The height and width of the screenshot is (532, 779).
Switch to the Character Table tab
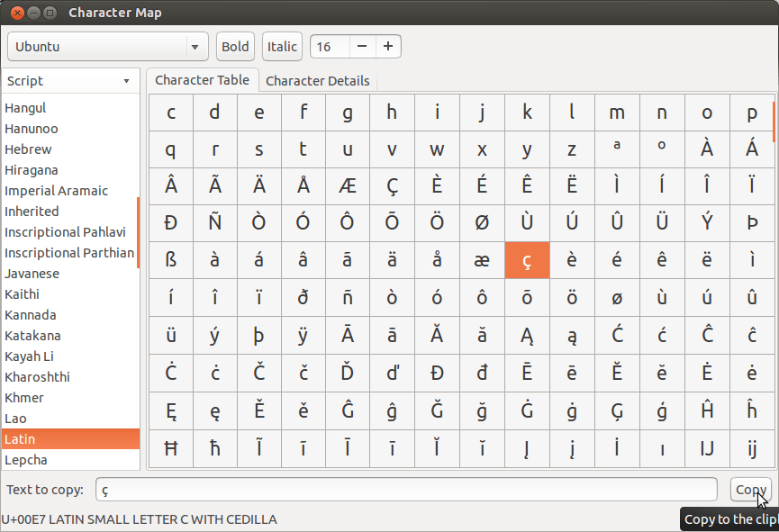[202, 79]
